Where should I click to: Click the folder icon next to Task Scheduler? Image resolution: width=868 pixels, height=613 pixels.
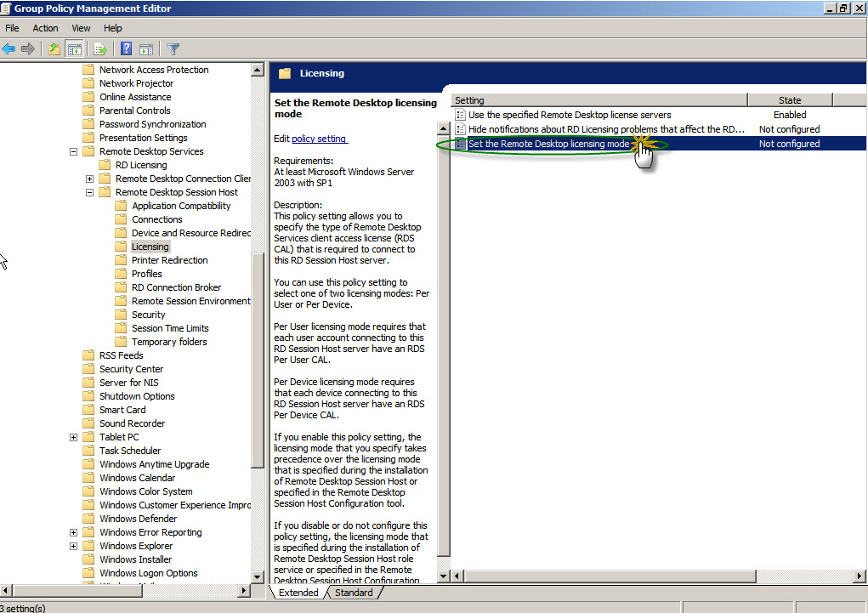click(x=88, y=451)
